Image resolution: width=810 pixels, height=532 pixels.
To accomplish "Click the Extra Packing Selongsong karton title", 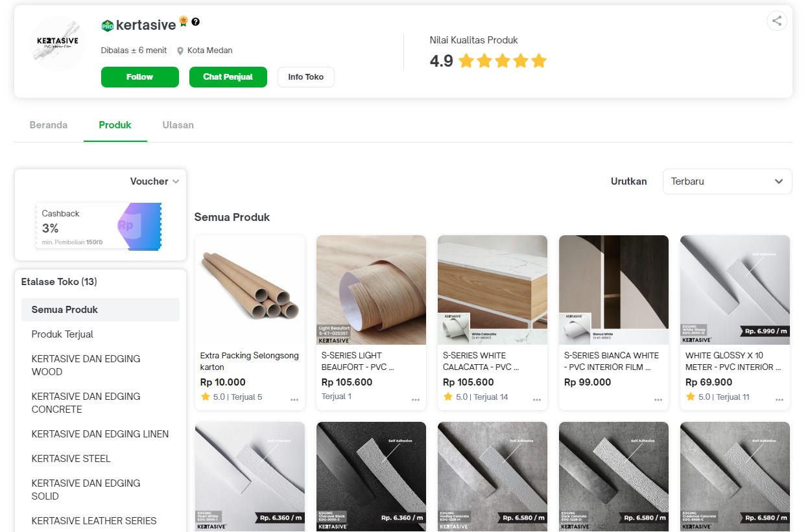I will coord(250,362).
